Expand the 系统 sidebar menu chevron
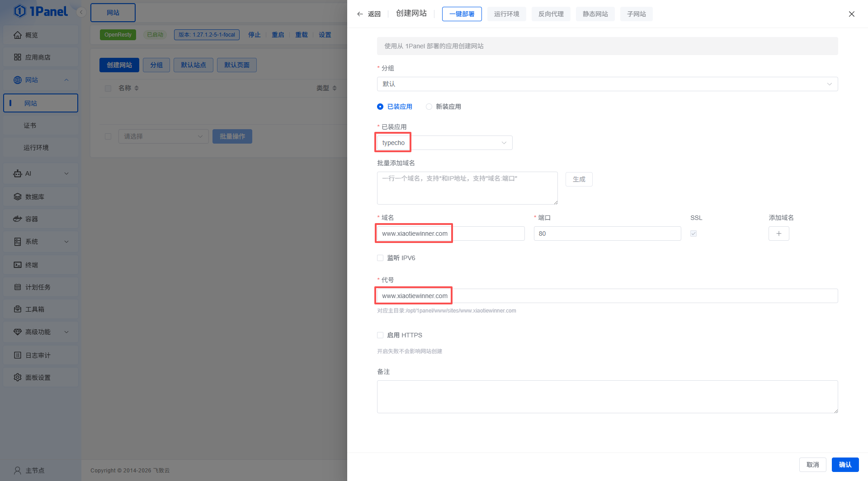Image resolution: width=868 pixels, height=481 pixels. (66, 242)
